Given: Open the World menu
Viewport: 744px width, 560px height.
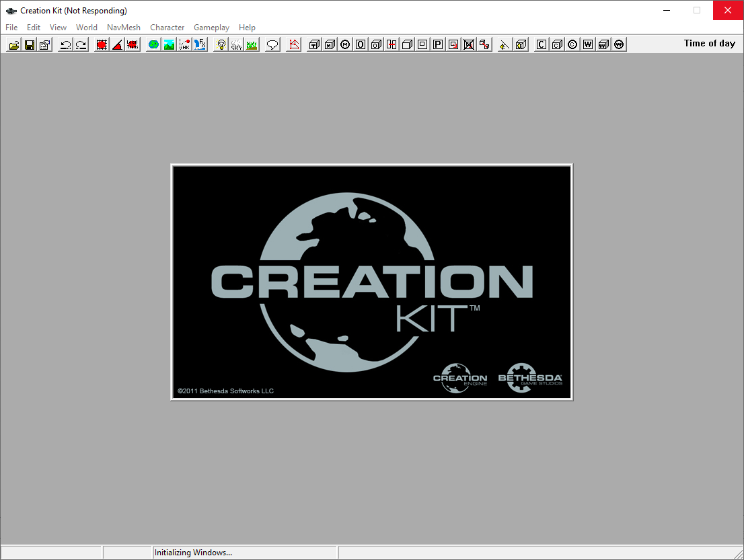Looking at the screenshot, I should (86, 28).
